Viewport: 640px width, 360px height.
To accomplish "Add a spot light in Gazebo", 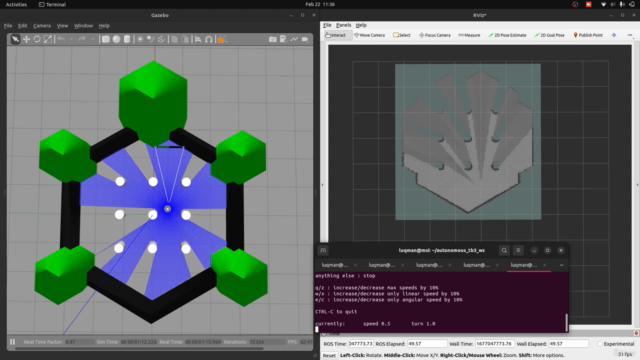I will point(151,39).
